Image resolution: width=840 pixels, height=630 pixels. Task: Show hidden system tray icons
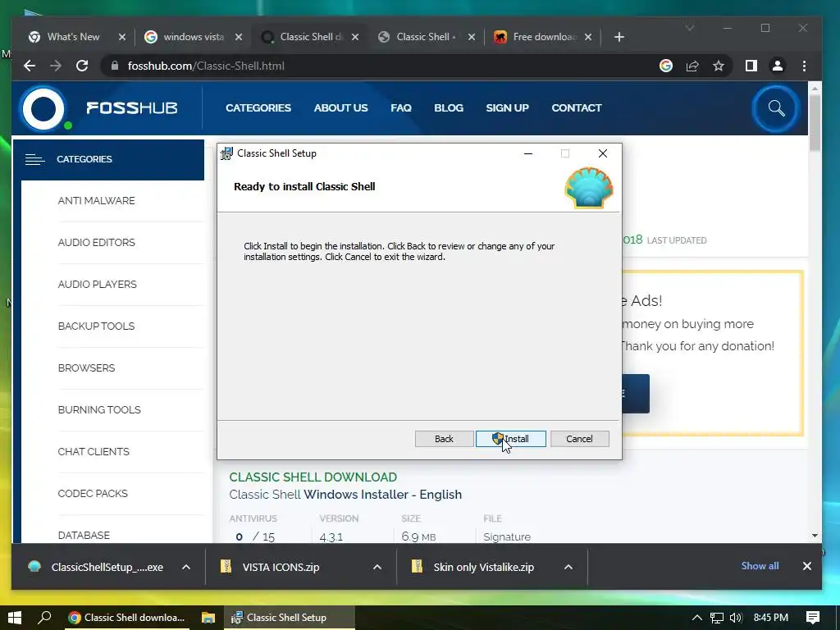tap(697, 618)
